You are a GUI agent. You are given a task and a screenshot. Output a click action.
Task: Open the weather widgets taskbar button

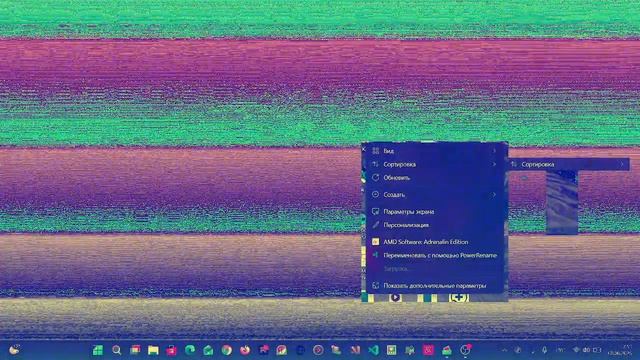click(x=14, y=350)
